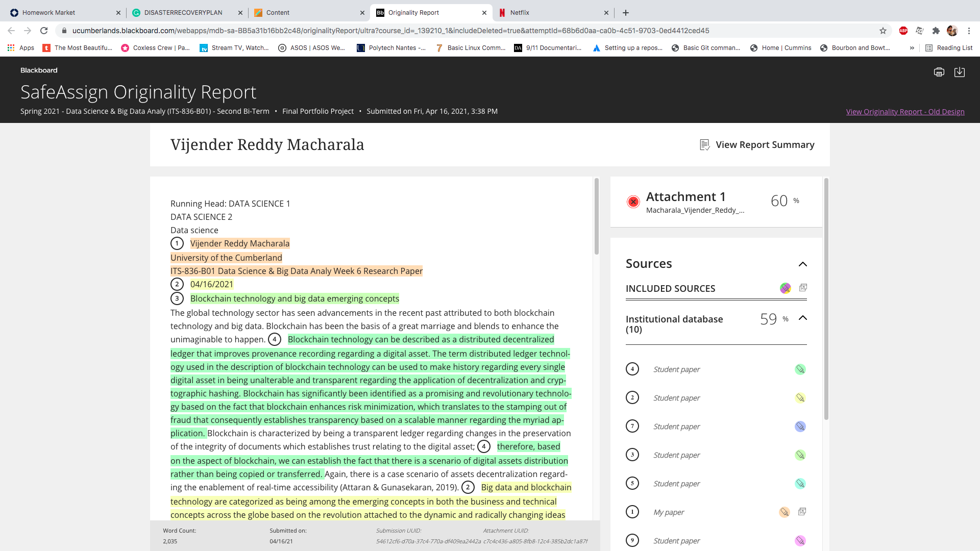The image size is (980, 551).
Task: Toggle highlight for source 2 student paper
Action: [800, 398]
